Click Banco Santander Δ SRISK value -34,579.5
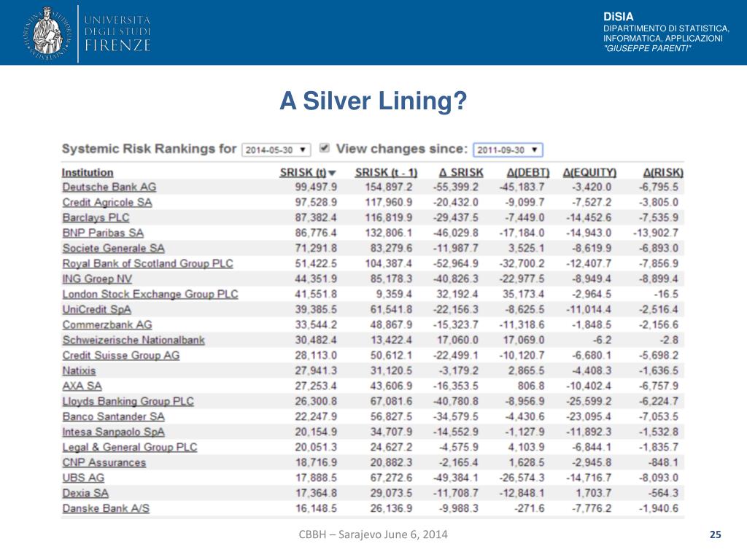The height and width of the screenshot is (560, 747). coord(455,416)
